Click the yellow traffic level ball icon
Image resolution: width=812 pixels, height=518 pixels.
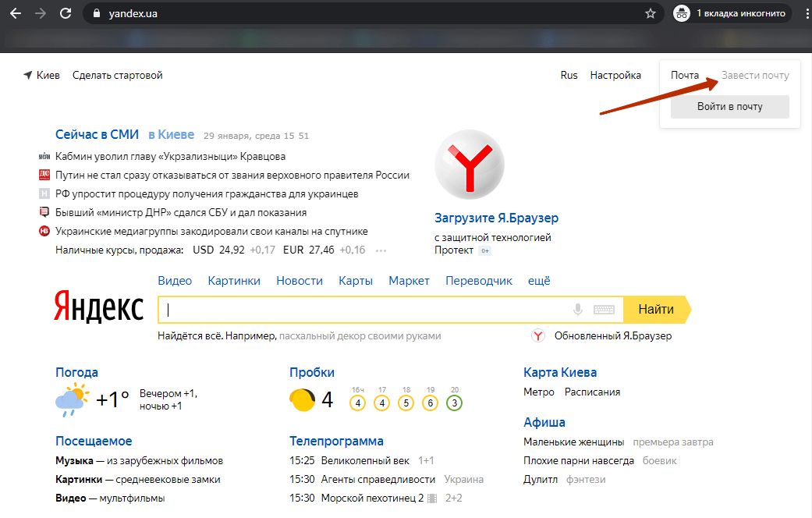tap(303, 400)
